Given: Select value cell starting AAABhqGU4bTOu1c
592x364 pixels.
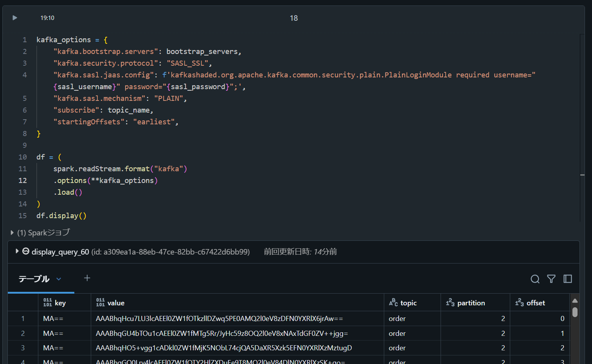Looking at the screenshot, I should pyautogui.click(x=238, y=334).
